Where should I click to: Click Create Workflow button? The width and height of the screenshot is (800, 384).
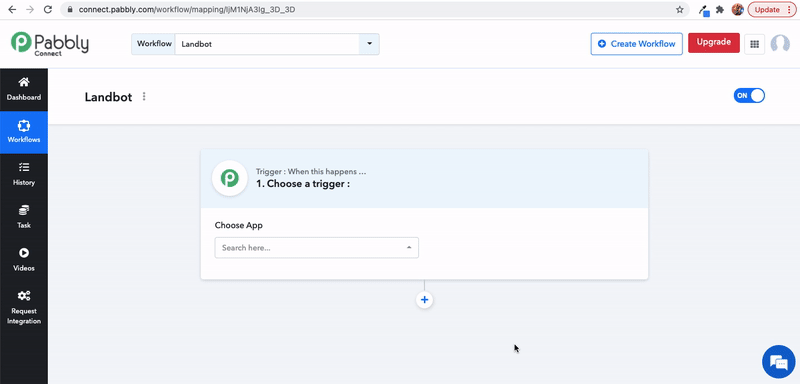(x=637, y=44)
